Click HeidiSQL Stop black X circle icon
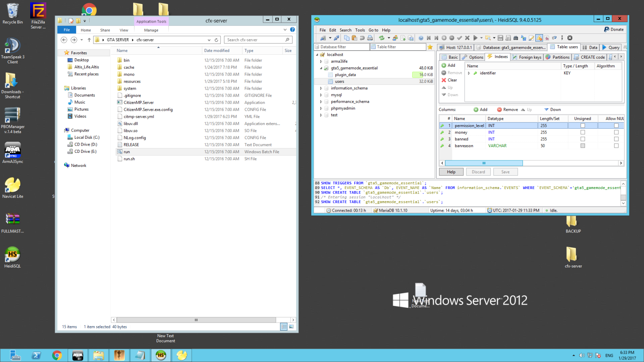Viewport: 644px width, 362px height. tap(570, 38)
